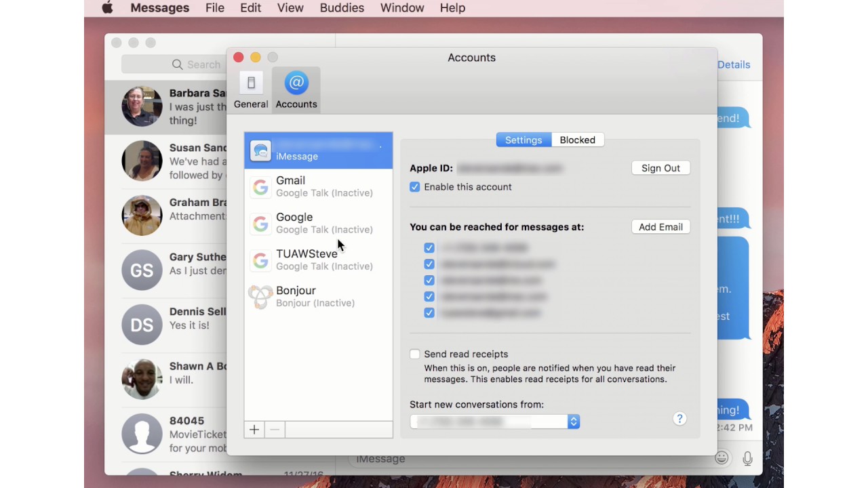Uncheck the first reachable address checkbox
This screenshot has width=868, height=488.
click(x=429, y=248)
